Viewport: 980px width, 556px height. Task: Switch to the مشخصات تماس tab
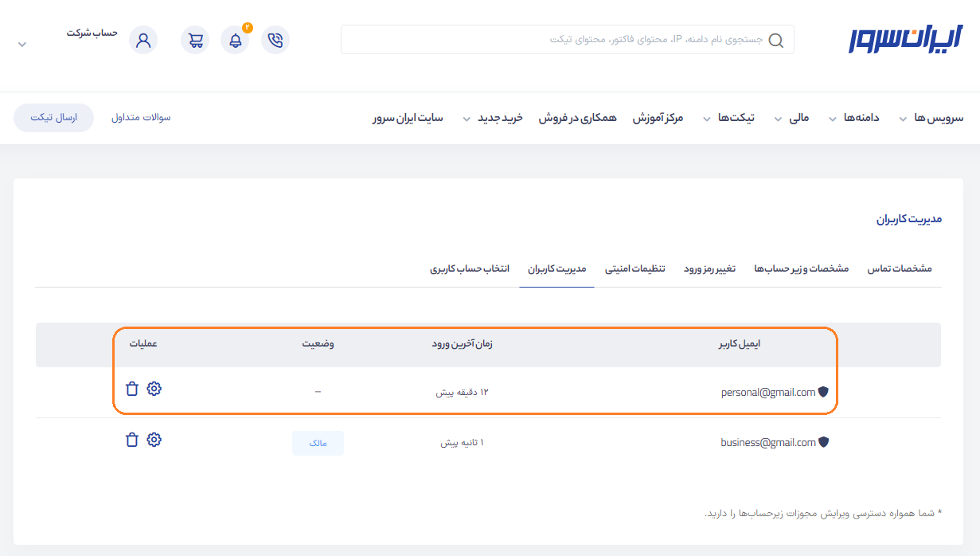tap(900, 268)
